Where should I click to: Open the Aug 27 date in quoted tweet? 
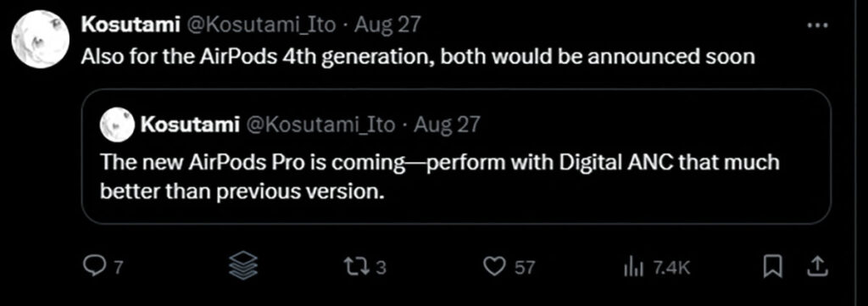coord(448,125)
